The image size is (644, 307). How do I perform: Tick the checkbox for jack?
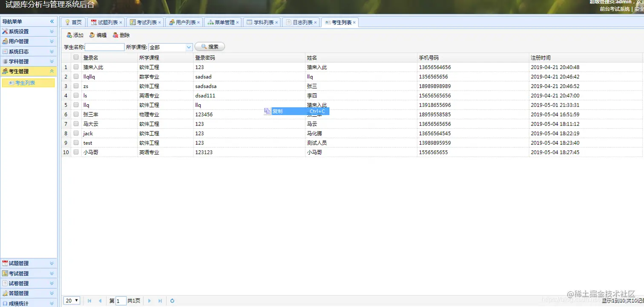click(76, 133)
